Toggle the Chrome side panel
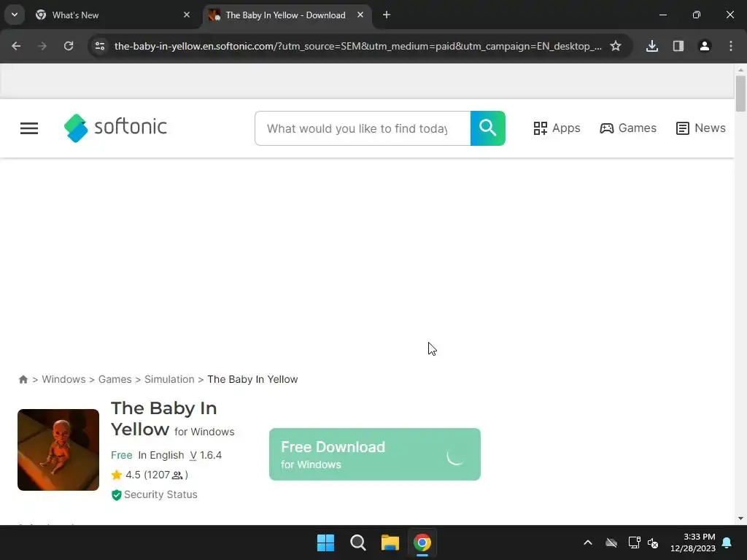The image size is (747, 560). coord(678,46)
